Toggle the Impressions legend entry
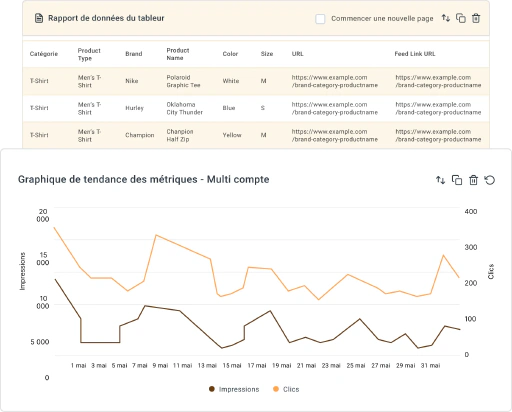The width and height of the screenshot is (512, 412). (x=234, y=389)
